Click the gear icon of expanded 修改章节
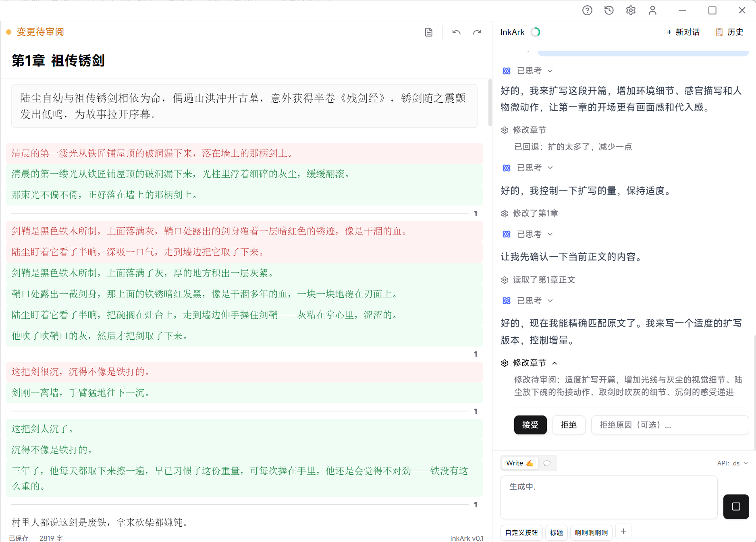The image size is (756, 542). (x=505, y=363)
